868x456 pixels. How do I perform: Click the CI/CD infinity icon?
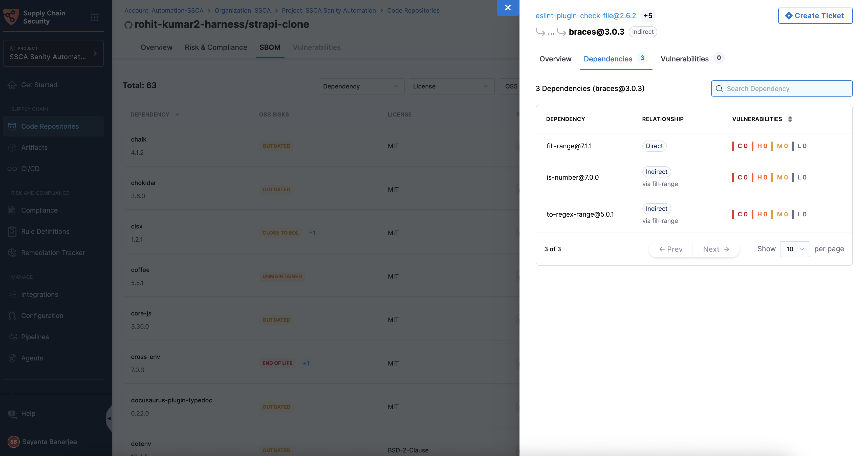click(12, 169)
